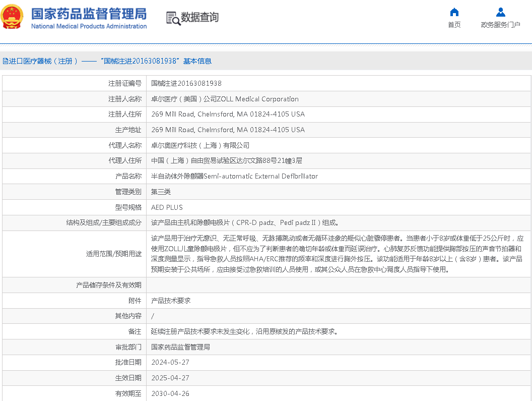Screen dimensions: 532x401
Task: Click the small document icon before breadcrumb
Action: [x=5, y=61]
